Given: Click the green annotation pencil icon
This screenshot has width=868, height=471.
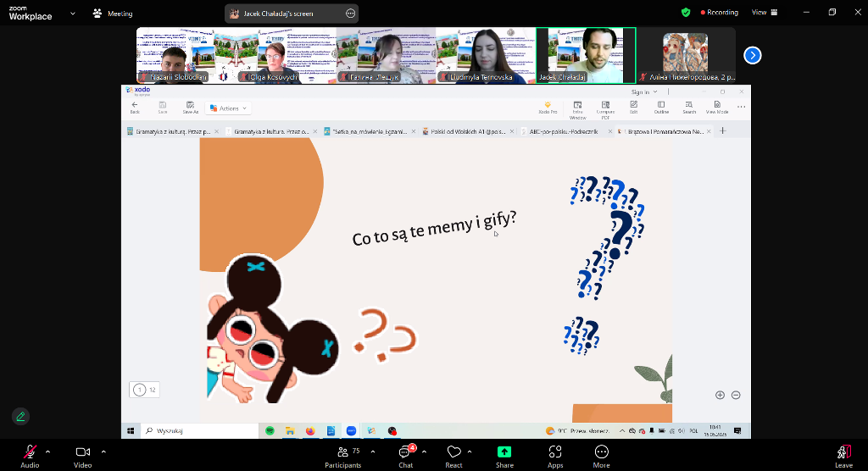Looking at the screenshot, I should click(20, 416).
